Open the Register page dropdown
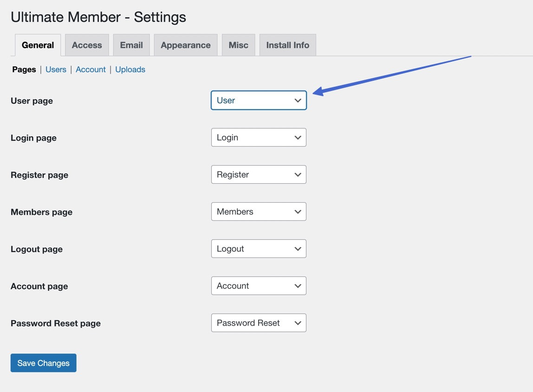Screen dimensions: 533x392 pos(259,174)
